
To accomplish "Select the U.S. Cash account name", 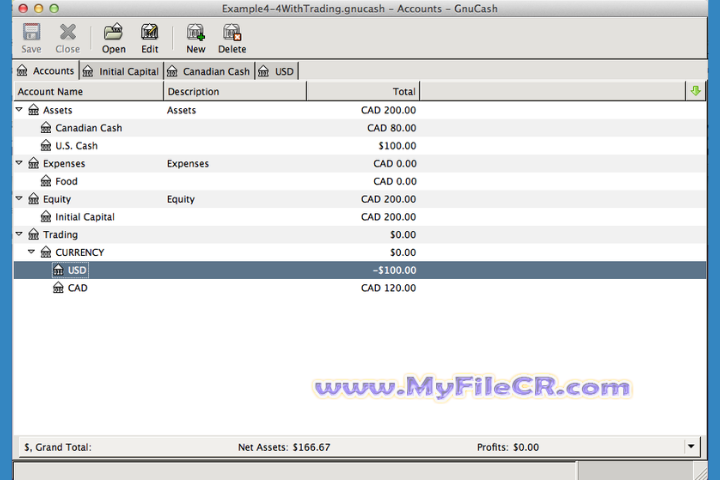I will coord(76,146).
